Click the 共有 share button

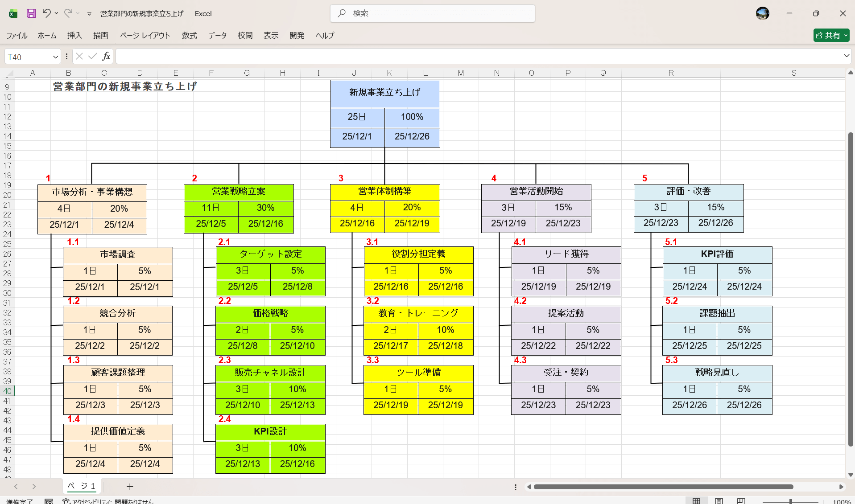pyautogui.click(x=831, y=35)
